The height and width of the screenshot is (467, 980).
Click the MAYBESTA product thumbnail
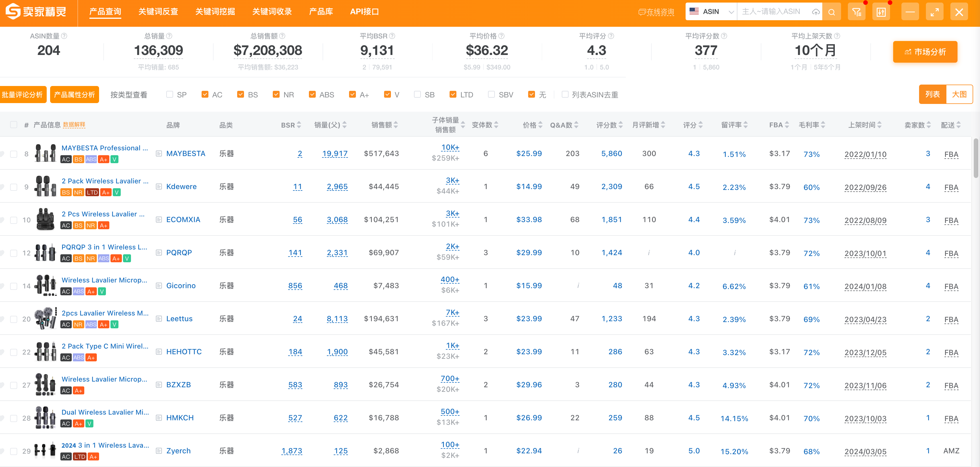45,153
